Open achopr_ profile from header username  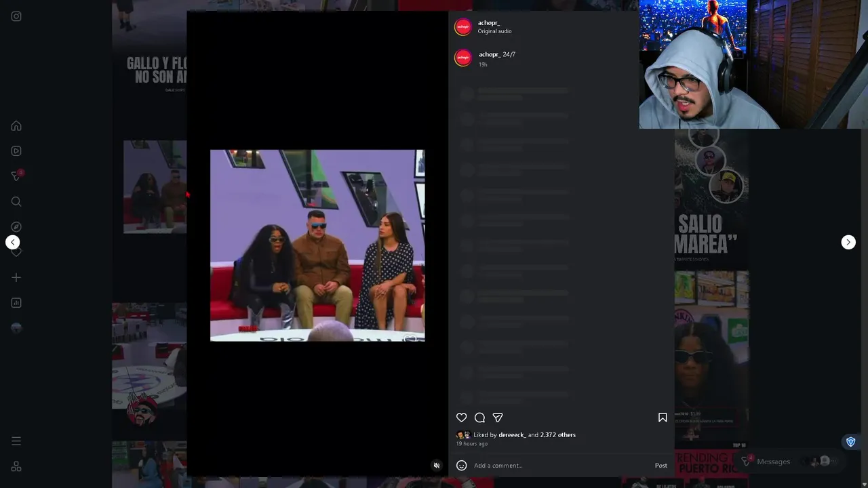489,23
